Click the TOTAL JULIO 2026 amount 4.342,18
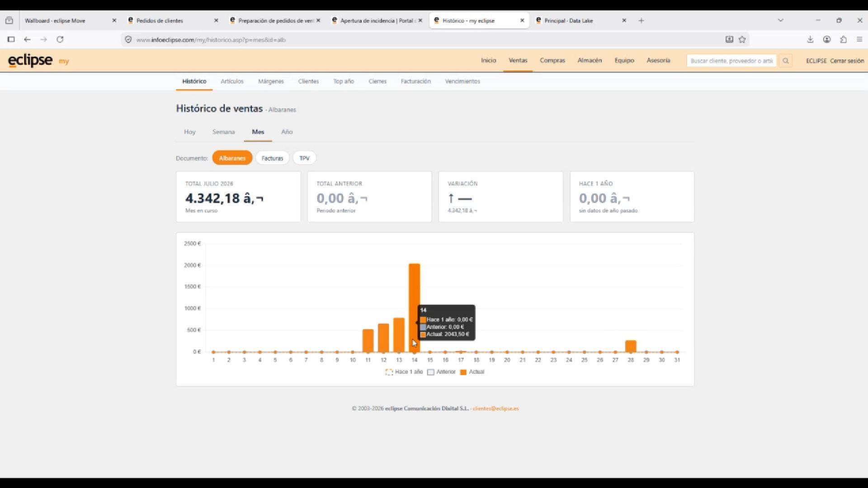This screenshot has height=488, width=868. point(224,198)
